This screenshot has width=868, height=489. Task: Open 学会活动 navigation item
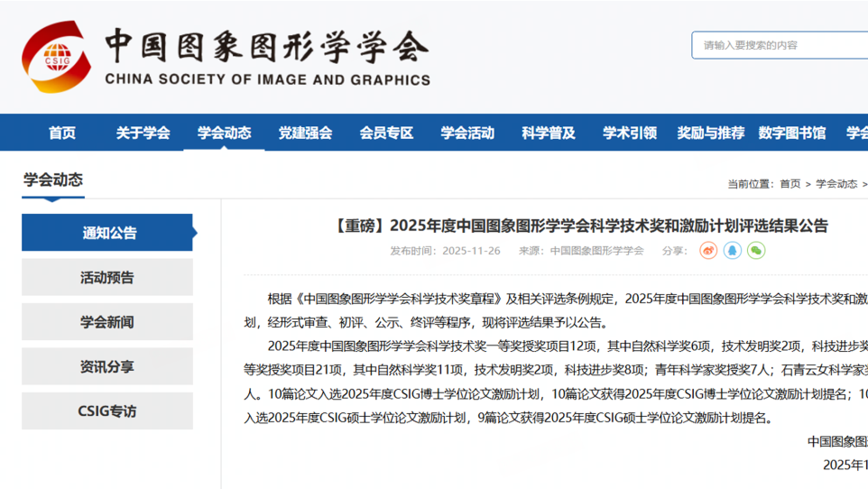467,133
